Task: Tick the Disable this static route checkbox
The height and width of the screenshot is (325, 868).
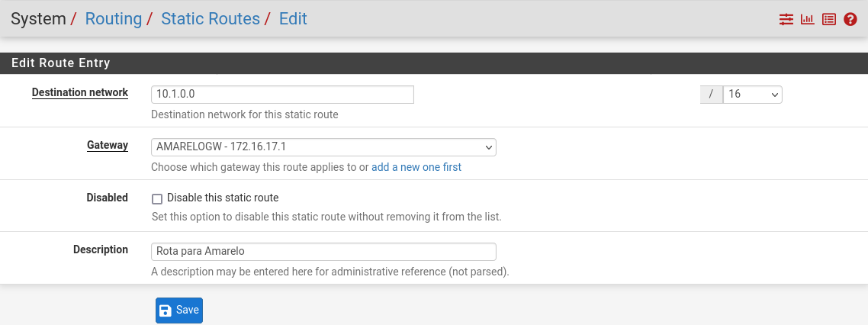Action: tap(157, 199)
